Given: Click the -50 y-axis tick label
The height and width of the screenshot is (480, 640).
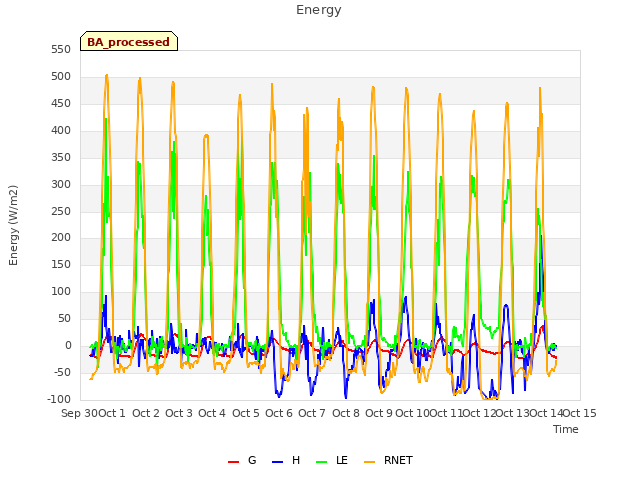Looking at the screenshot, I should 62,372.
